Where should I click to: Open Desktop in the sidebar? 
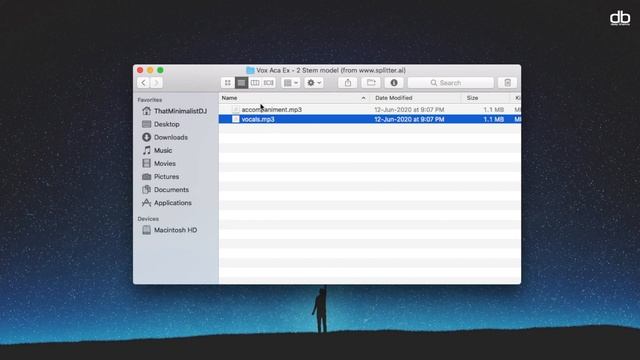coord(161,124)
